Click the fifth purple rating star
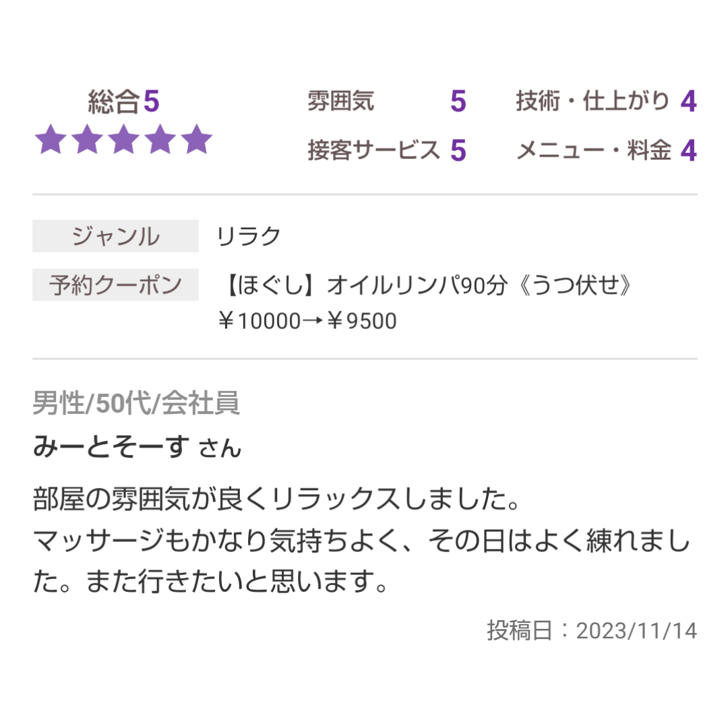Viewport: 728px width, 728px height. (x=196, y=139)
